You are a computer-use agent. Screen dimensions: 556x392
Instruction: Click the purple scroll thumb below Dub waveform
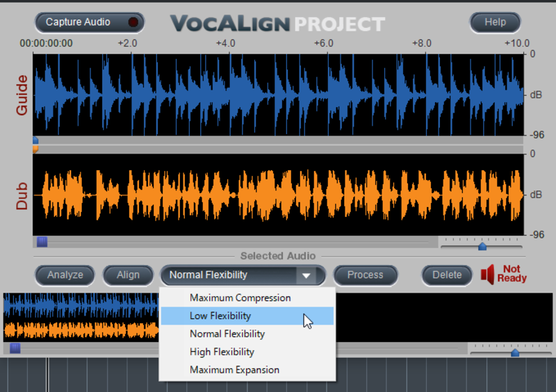[x=42, y=242]
